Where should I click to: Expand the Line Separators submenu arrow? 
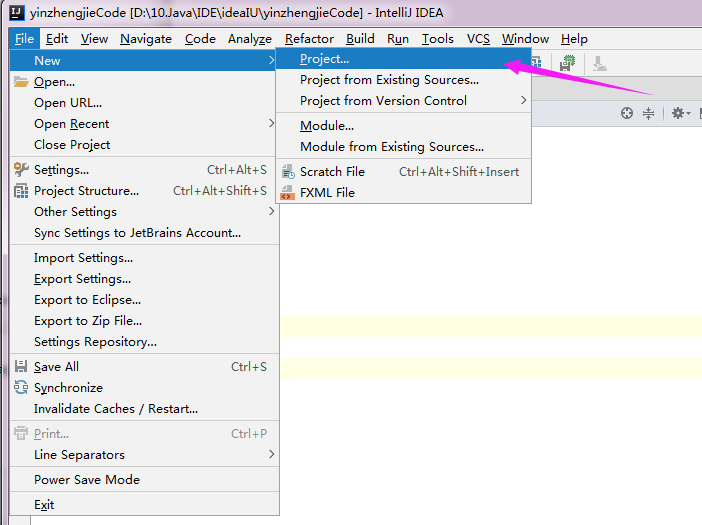click(271, 454)
